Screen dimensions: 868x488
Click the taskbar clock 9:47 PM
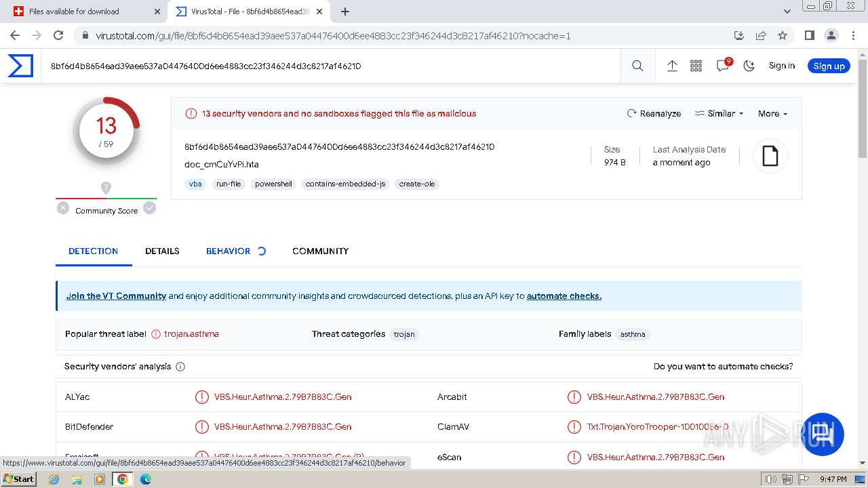pyautogui.click(x=833, y=479)
